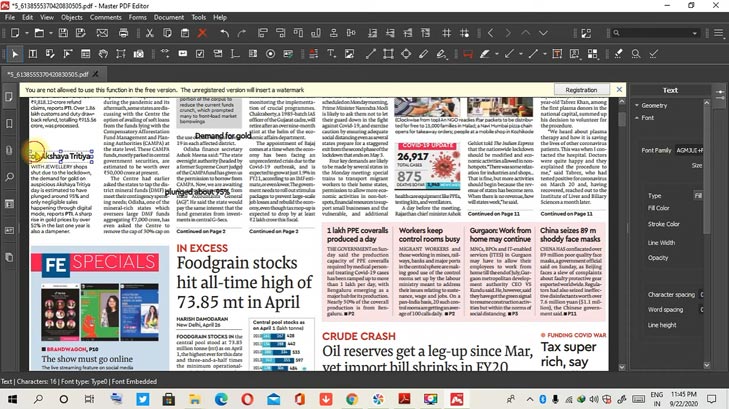This screenshot has width=729, height=409.
Task: Select the Insert Text tool
Action: [331, 54]
